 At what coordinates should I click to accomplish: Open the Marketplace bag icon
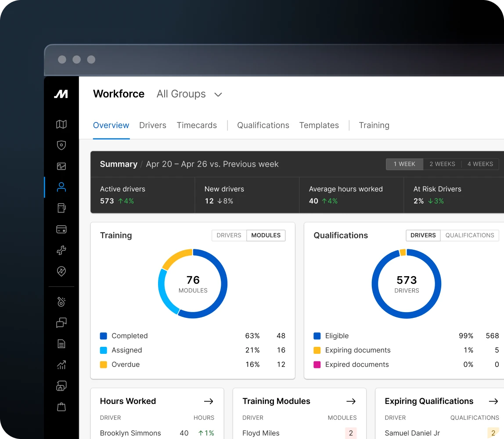[x=61, y=407]
